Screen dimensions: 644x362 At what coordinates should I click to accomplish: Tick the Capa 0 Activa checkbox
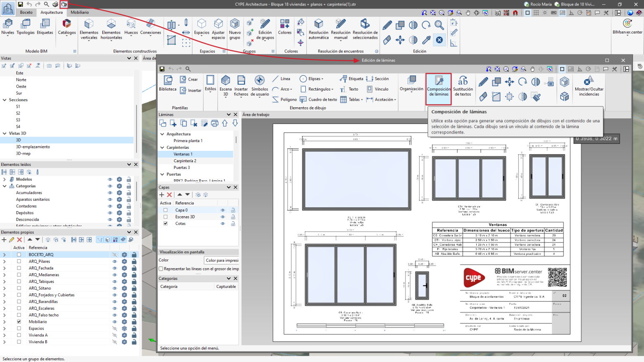pyautogui.click(x=166, y=210)
